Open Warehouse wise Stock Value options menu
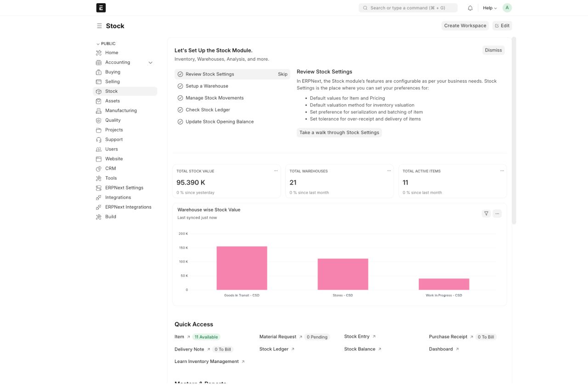 click(497, 213)
